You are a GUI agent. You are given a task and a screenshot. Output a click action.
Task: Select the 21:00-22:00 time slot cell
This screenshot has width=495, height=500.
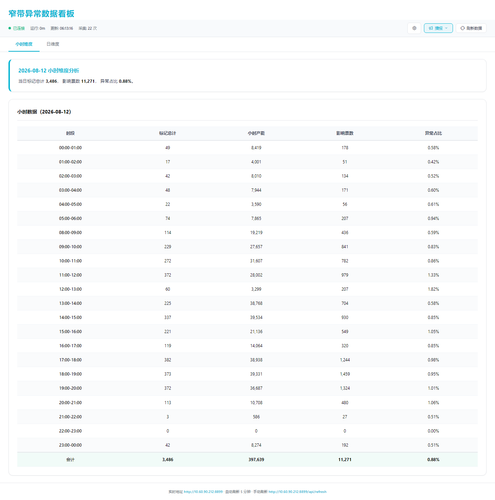pyautogui.click(x=70, y=417)
